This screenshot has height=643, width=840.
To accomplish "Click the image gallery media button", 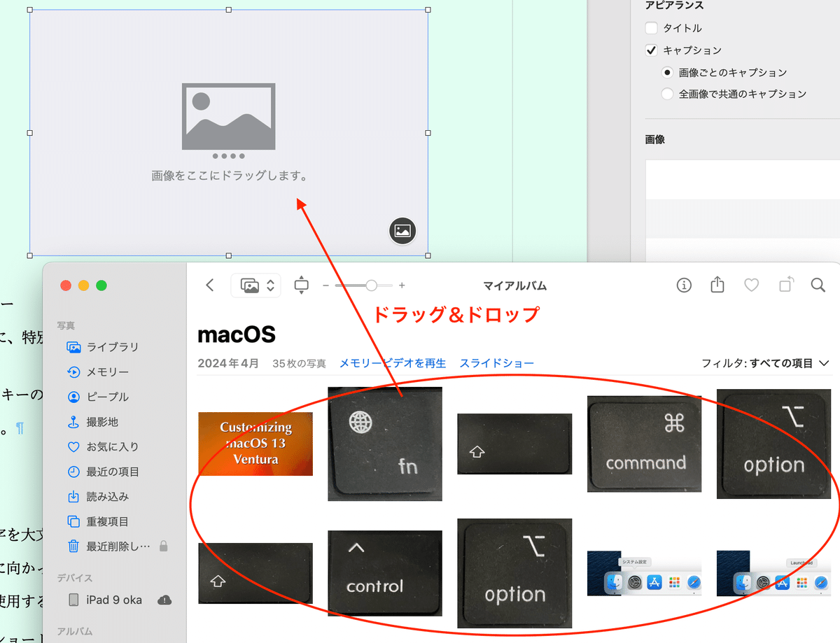I will point(402,230).
